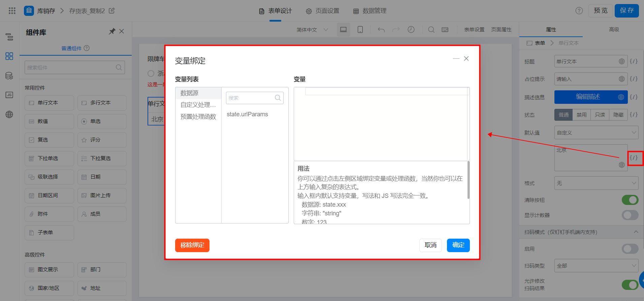Viewport: 644px width, 301px height.
Task: Click the undo arrow in toolbar
Action: click(381, 30)
